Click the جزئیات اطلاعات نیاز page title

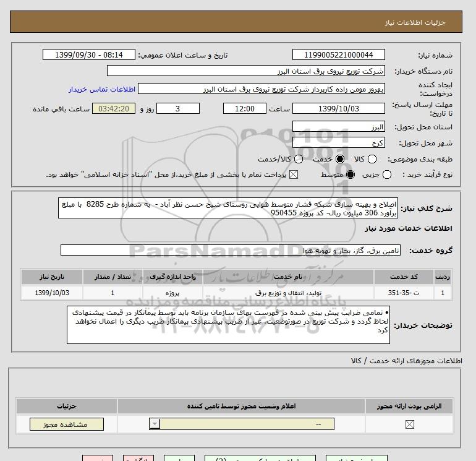(415, 22)
